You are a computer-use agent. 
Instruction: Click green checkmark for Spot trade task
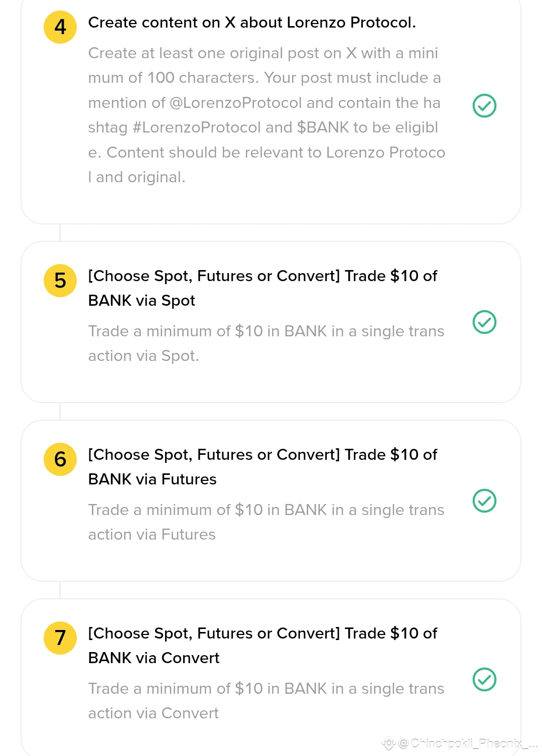tap(484, 322)
